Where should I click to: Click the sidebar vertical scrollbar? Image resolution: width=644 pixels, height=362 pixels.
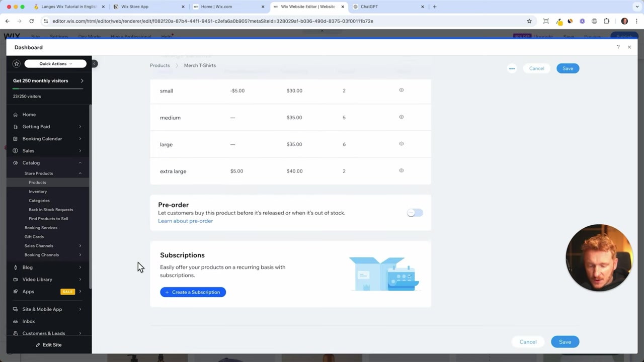point(91,196)
